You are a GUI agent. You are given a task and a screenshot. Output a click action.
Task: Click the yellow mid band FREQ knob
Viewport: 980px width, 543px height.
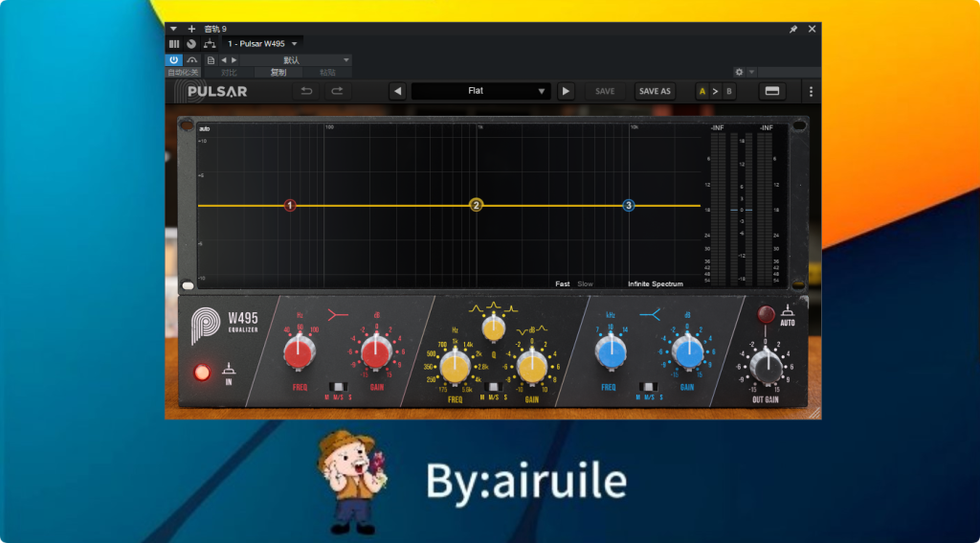click(455, 367)
